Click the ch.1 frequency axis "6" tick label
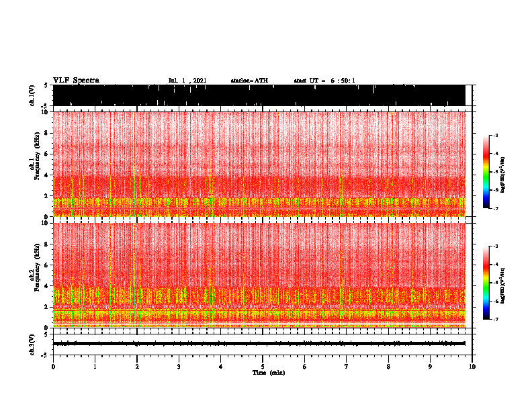Image resolution: width=532 pixels, height=411 pixels. pyautogui.click(x=46, y=154)
